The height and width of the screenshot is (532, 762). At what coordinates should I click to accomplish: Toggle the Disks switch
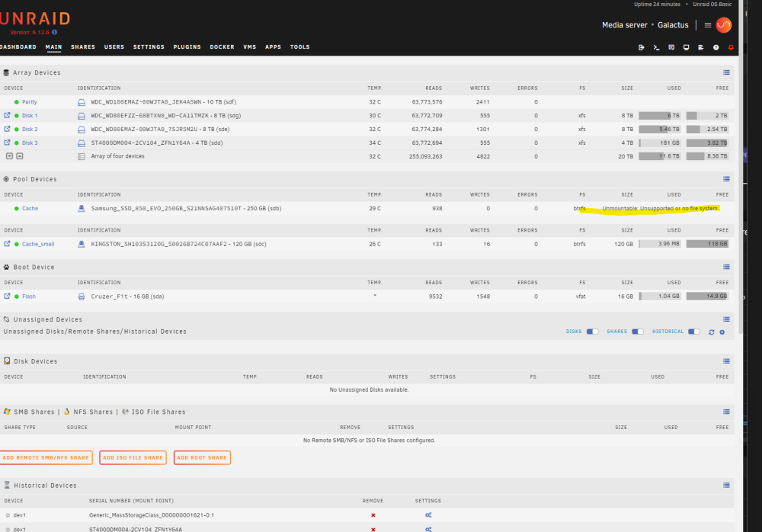592,332
